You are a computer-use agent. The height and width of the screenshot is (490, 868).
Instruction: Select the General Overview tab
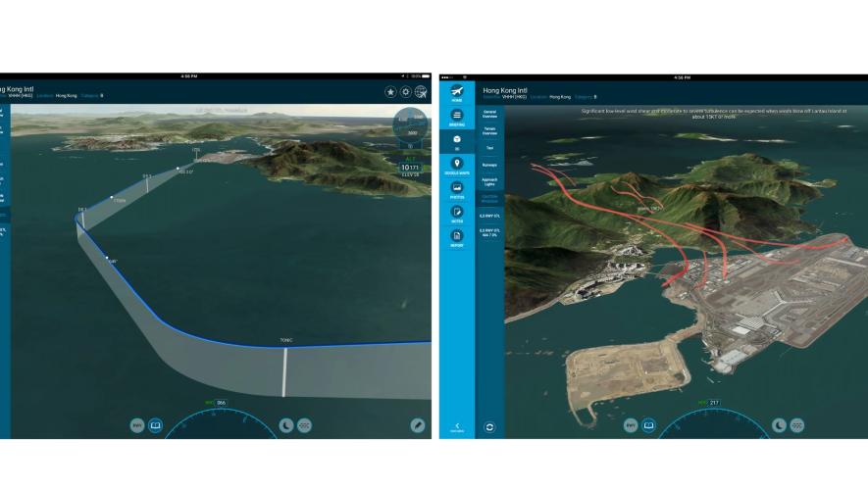pyautogui.click(x=489, y=113)
